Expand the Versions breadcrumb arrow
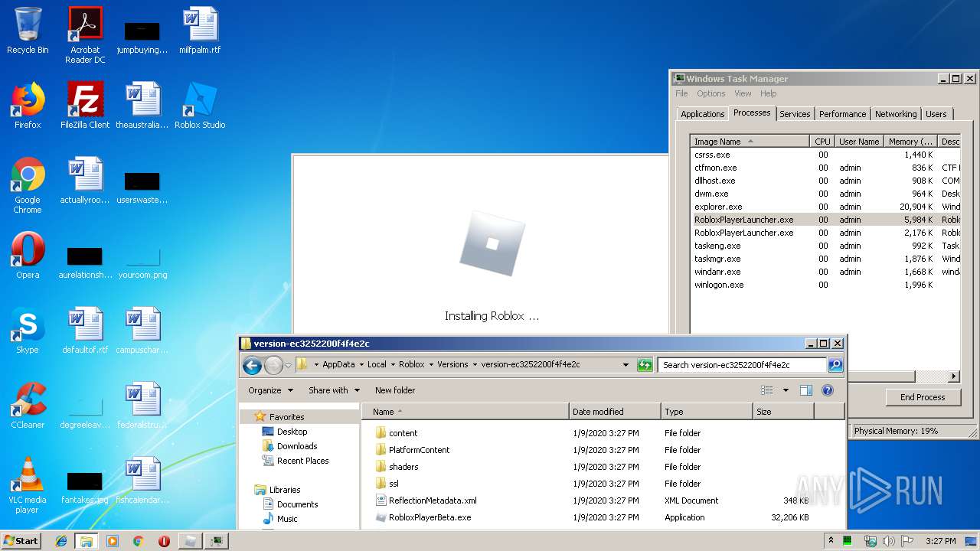 tap(475, 365)
